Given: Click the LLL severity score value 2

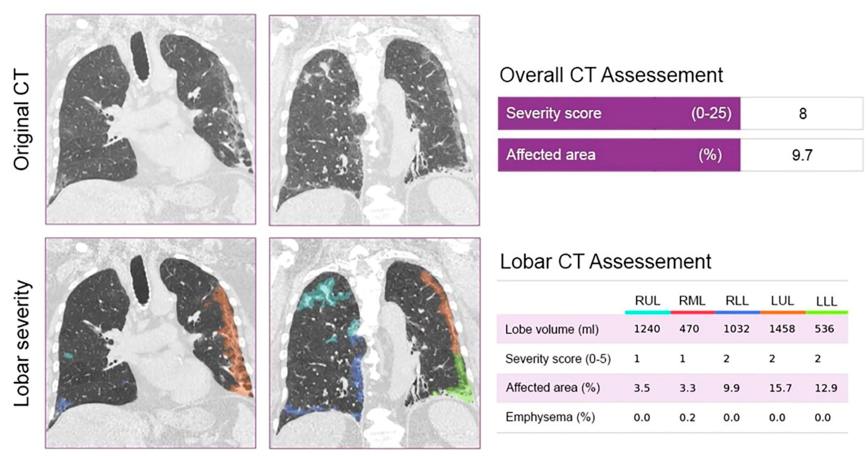Looking at the screenshot, I should coord(818,359).
